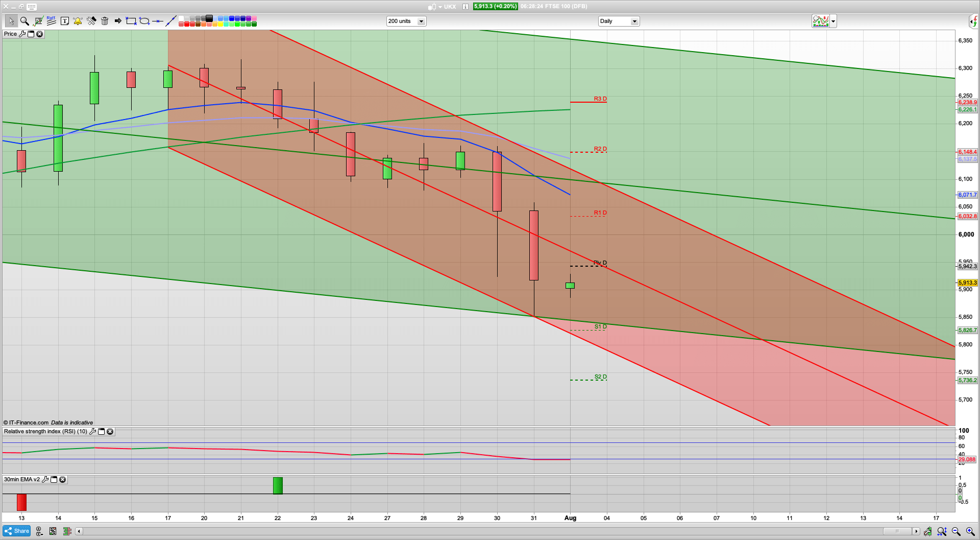This screenshot has height=540, width=980.
Task: Click the left arrow of horizontal scrollbar
Action: point(79,531)
